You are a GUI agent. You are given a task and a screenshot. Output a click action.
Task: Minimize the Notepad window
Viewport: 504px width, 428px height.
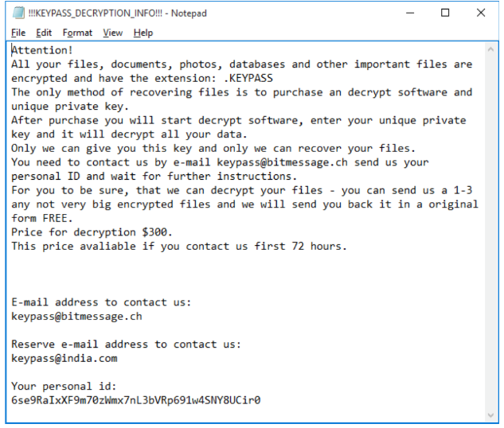[410, 14]
